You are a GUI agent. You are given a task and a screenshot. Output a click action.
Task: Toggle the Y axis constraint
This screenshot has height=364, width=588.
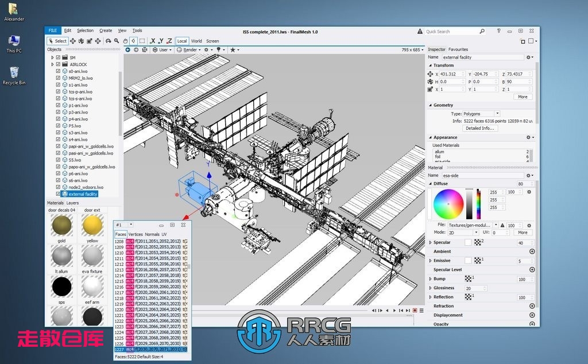[161, 41]
